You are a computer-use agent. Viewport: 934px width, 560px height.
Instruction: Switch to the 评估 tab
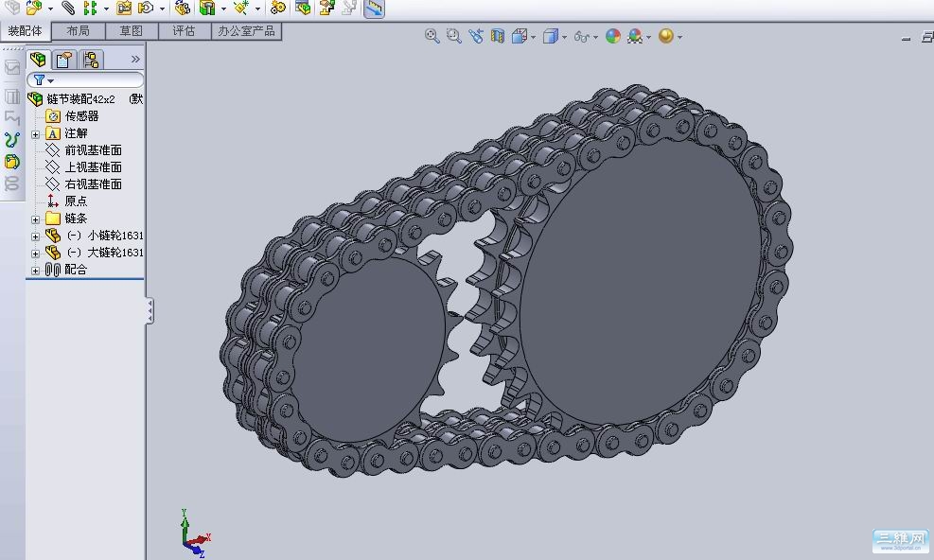point(185,31)
